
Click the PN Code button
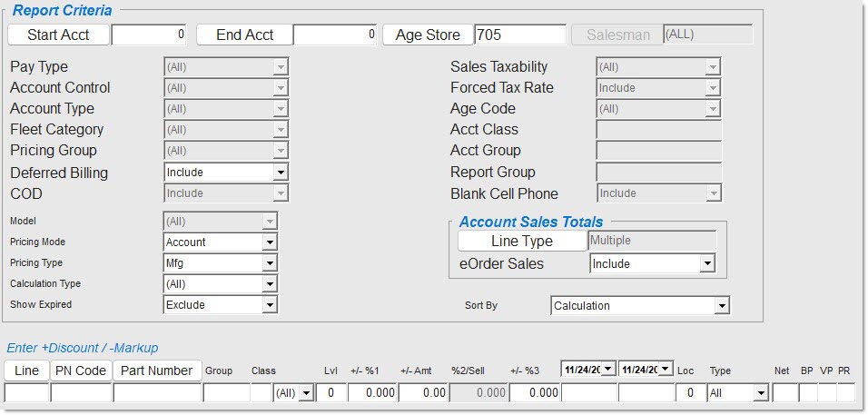point(81,371)
